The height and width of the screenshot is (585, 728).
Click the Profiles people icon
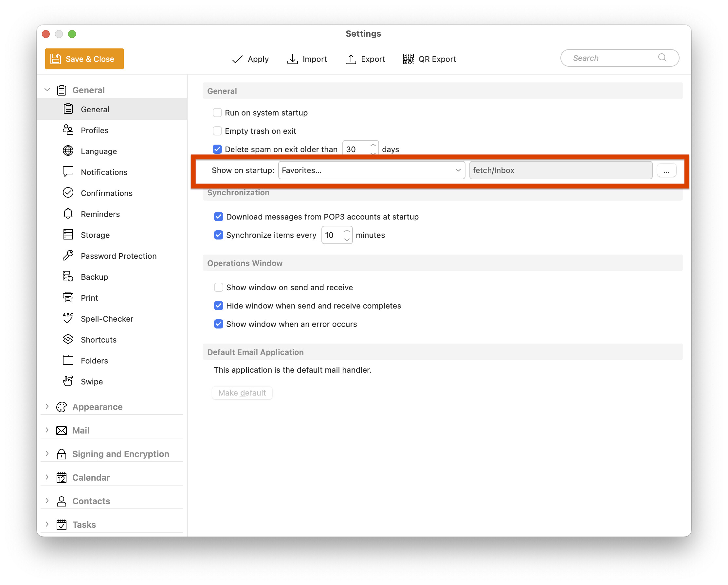(68, 130)
